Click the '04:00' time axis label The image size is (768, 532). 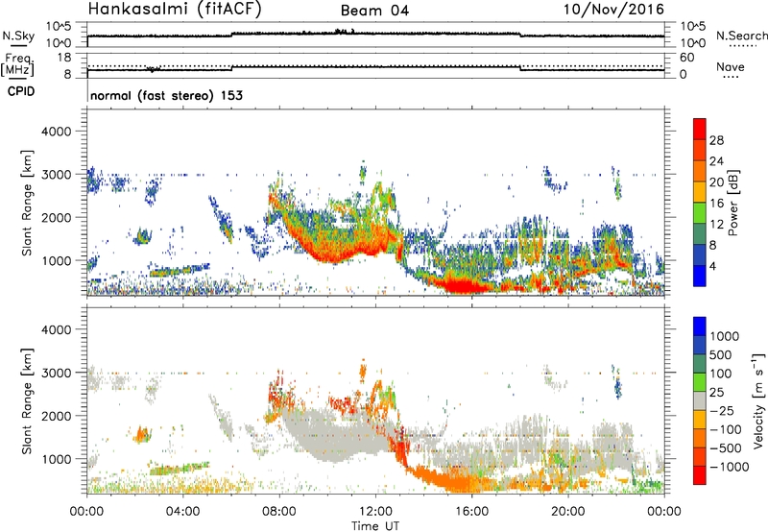pyautogui.click(x=183, y=512)
